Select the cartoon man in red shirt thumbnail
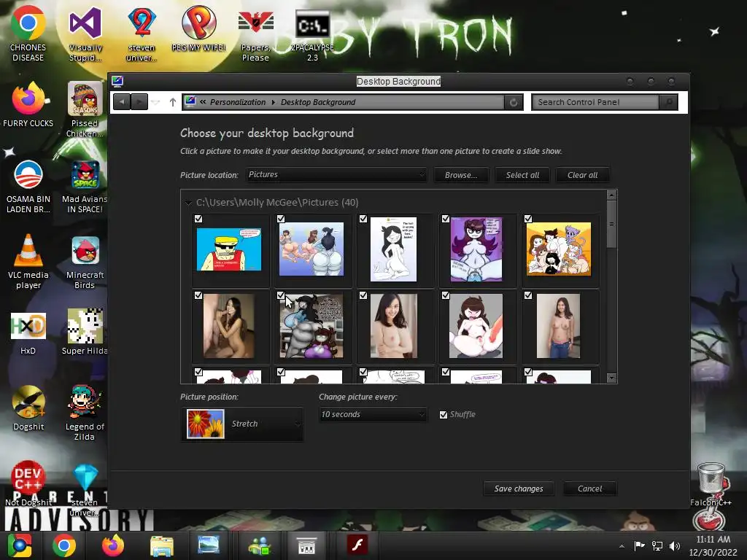Image resolution: width=747 pixels, height=560 pixels. (x=229, y=249)
